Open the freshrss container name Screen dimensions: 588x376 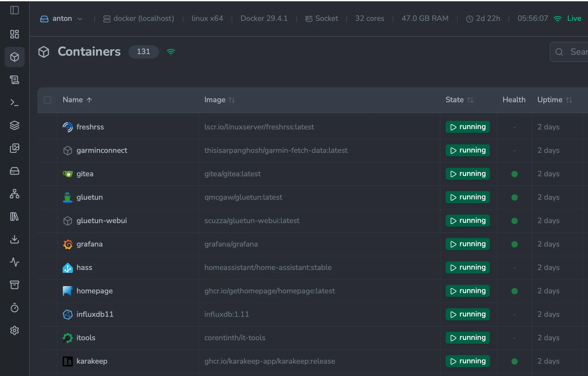click(x=90, y=127)
